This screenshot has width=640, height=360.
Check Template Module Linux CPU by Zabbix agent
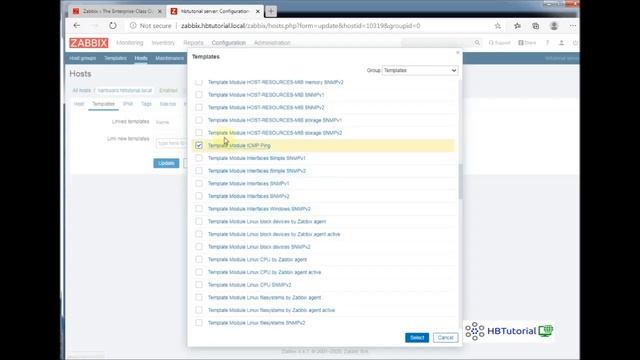click(199, 259)
